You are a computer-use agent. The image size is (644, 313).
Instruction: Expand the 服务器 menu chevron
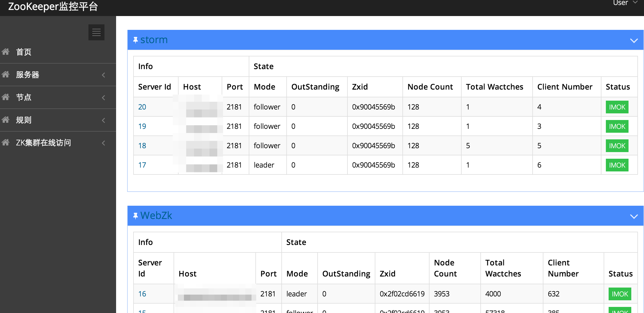coord(104,75)
